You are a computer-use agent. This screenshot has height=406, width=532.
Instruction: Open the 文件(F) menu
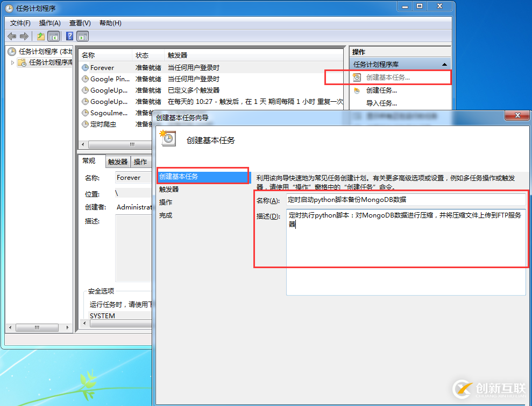(20, 23)
